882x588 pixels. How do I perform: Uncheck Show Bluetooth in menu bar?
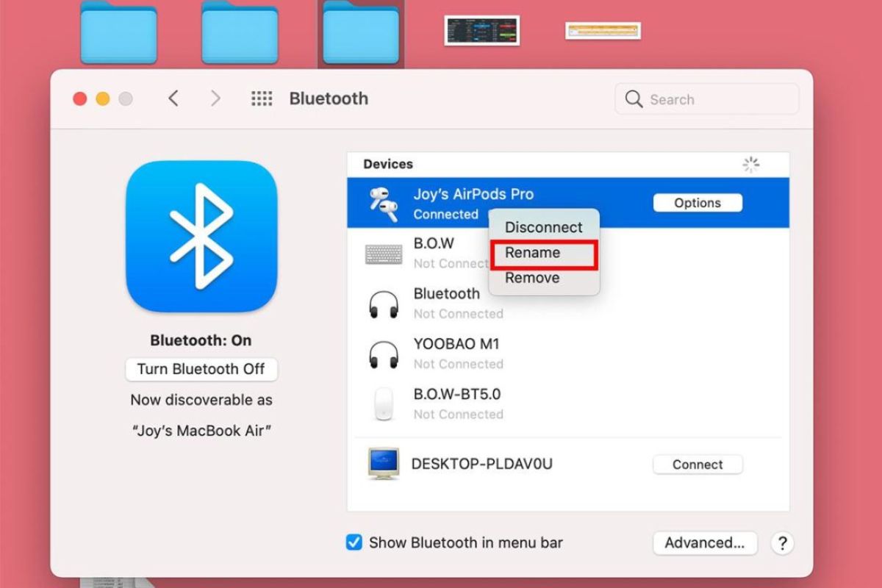354,542
